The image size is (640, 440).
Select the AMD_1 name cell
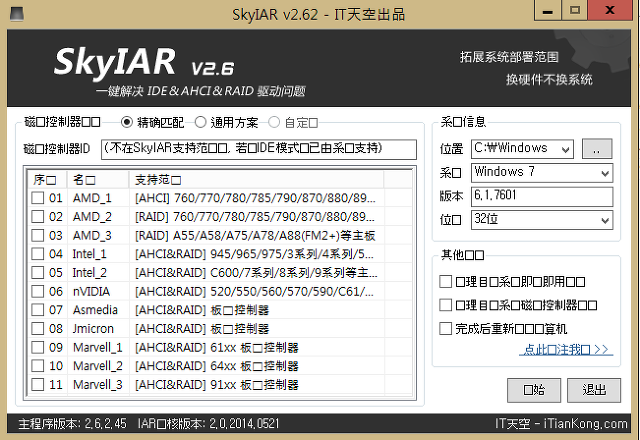92,198
